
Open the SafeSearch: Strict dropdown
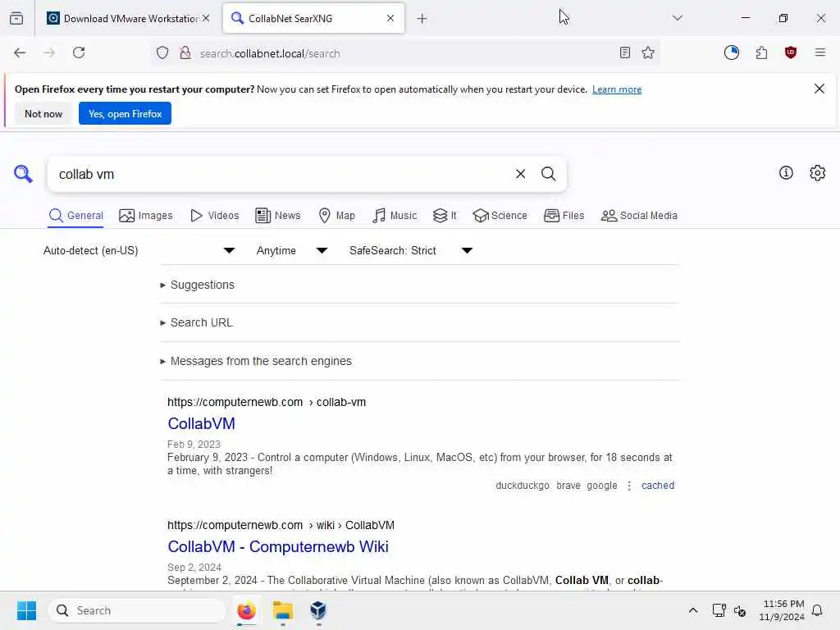pos(410,251)
